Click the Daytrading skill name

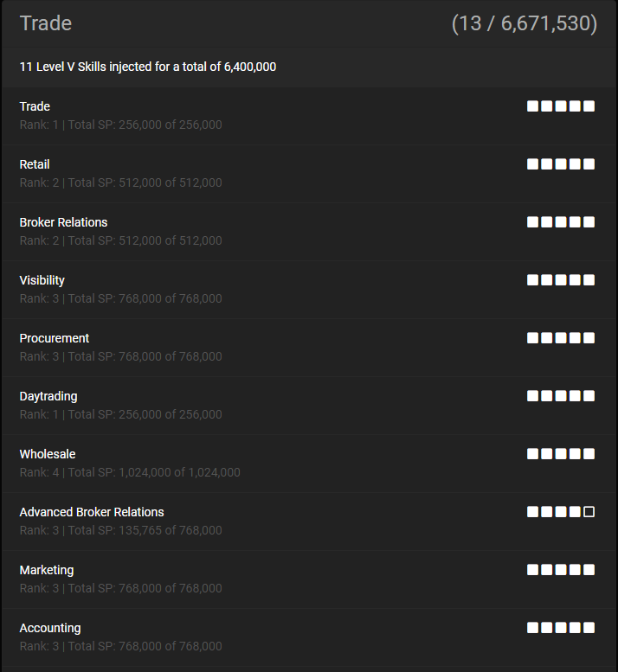pyautogui.click(x=48, y=396)
